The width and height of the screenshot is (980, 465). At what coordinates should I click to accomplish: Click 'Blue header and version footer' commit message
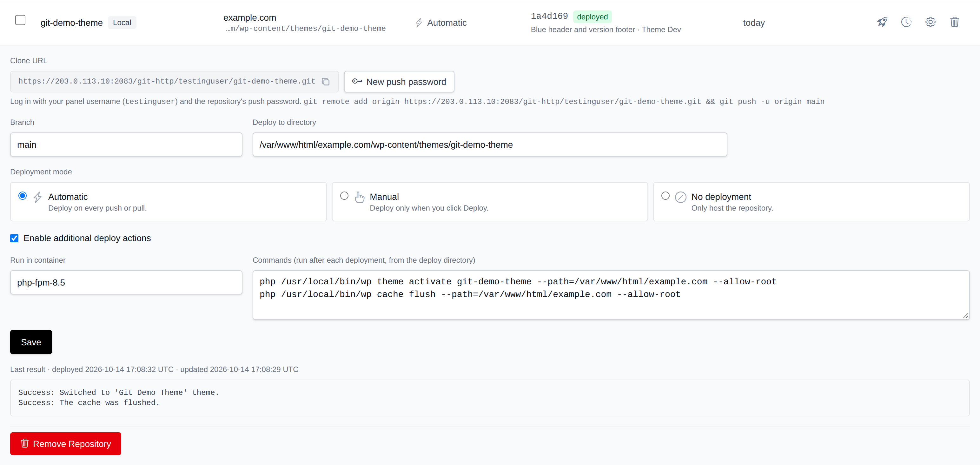(x=583, y=30)
